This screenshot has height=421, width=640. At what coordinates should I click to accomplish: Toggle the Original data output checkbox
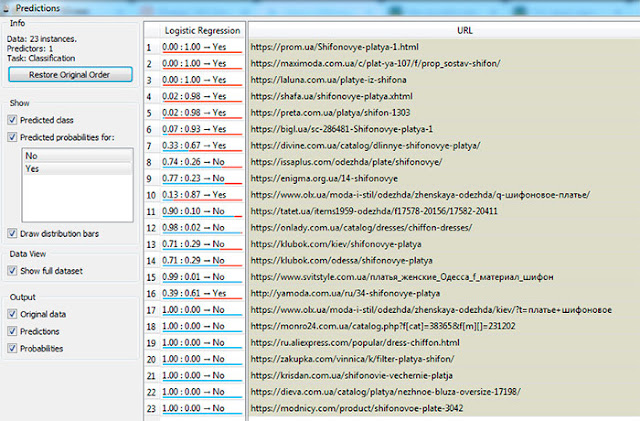click(x=12, y=314)
